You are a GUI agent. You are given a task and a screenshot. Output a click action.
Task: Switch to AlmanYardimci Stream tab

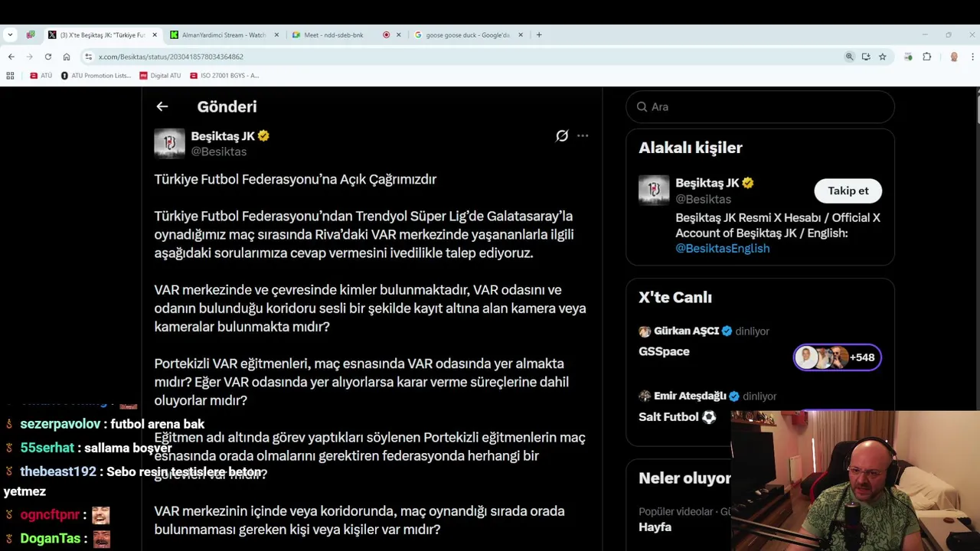224,35
